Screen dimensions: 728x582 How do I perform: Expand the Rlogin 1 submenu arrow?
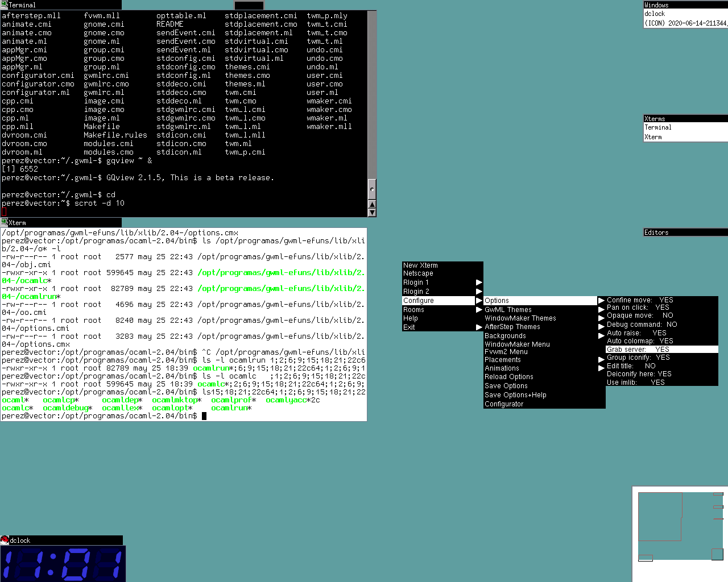click(x=479, y=282)
